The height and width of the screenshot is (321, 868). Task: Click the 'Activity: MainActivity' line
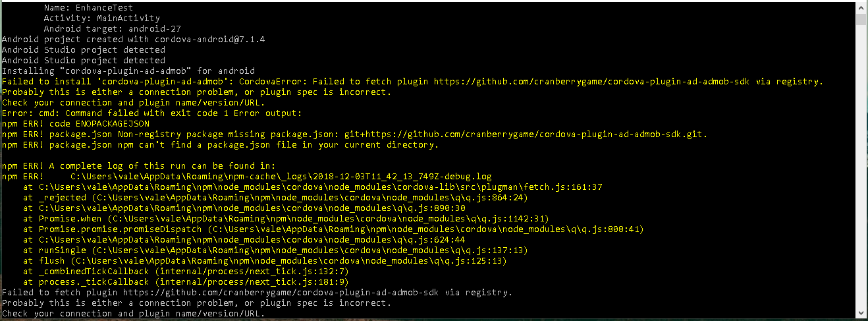101,18
